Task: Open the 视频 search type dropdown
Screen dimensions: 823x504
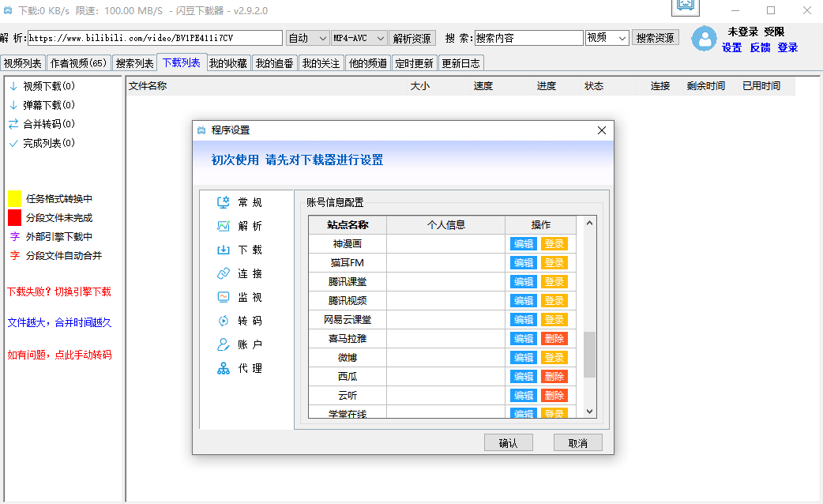Action: click(607, 38)
